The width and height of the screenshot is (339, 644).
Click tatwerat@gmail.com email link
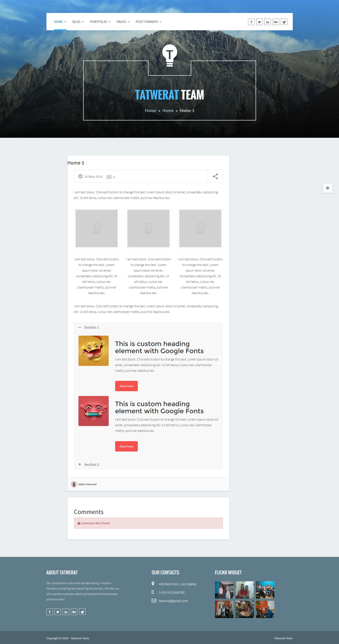pyautogui.click(x=173, y=601)
